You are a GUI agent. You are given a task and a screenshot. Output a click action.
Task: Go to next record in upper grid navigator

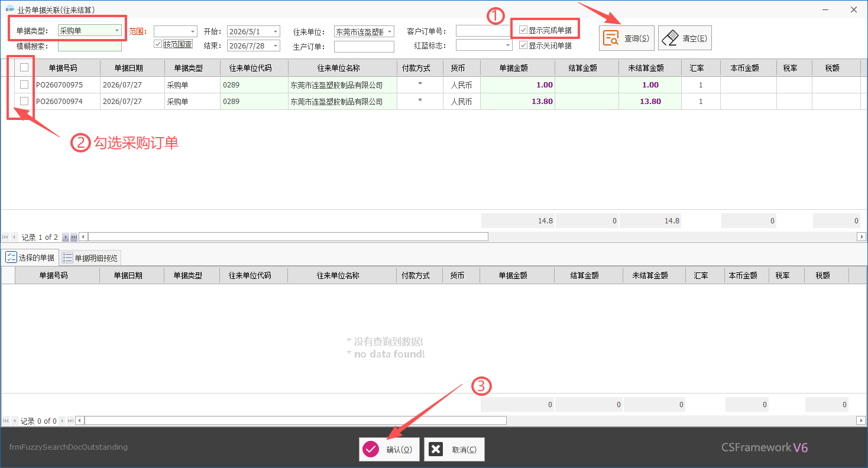click(x=66, y=237)
